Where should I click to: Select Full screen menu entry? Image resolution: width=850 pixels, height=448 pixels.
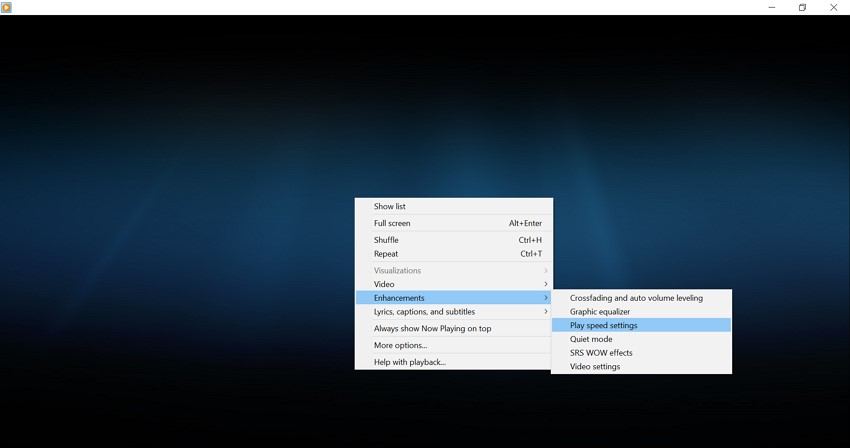tap(454, 223)
